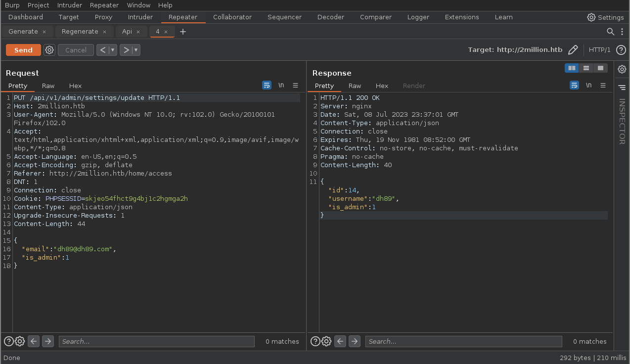Switch to Collaborator tab

tap(232, 17)
